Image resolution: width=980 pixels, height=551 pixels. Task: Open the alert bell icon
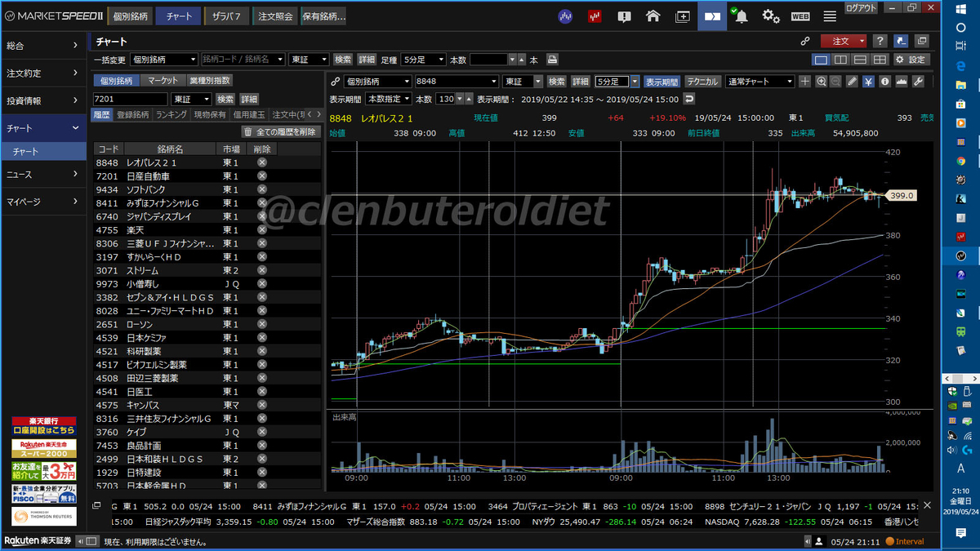click(742, 16)
